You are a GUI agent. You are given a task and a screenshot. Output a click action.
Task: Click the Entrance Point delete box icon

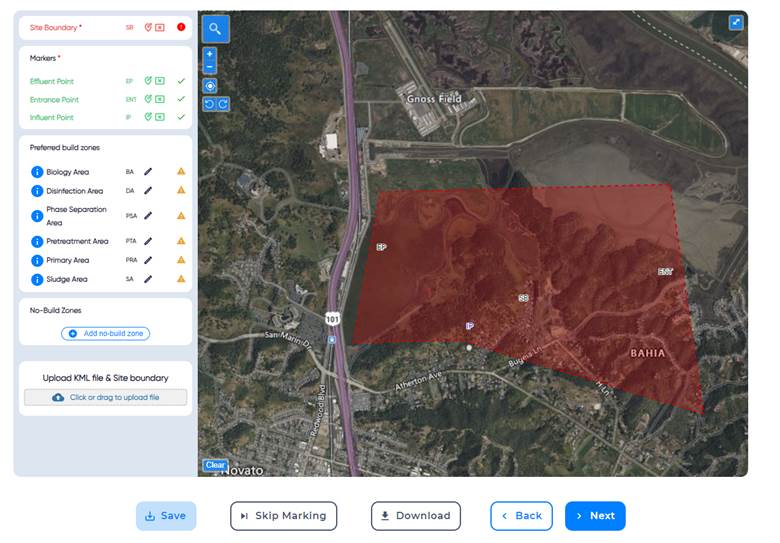tap(160, 99)
